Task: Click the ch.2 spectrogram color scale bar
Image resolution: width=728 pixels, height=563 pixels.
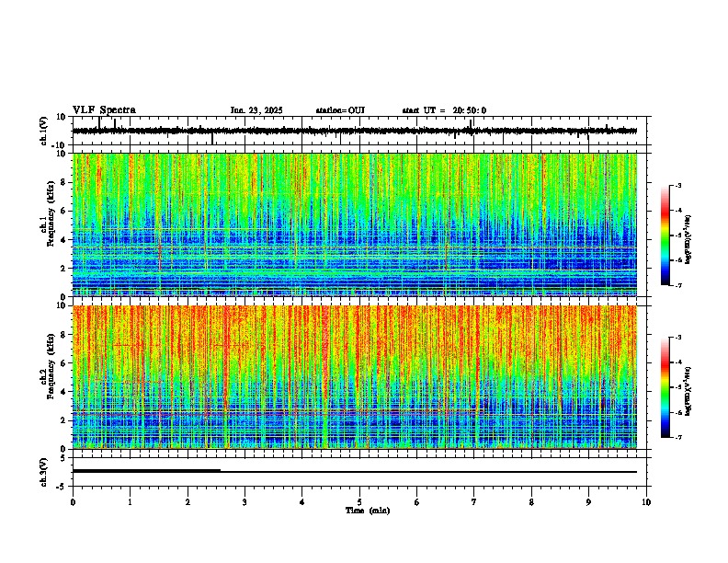Action: click(x=665, y=387)
